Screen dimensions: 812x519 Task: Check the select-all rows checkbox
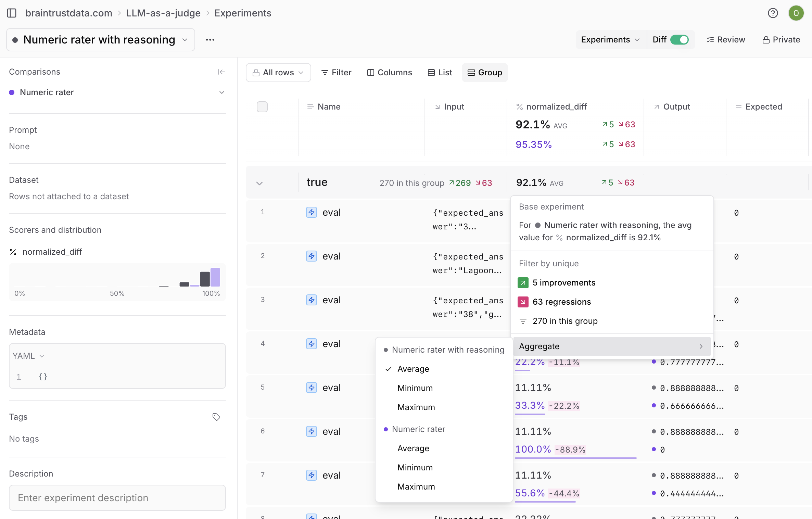tap(262, 107)
